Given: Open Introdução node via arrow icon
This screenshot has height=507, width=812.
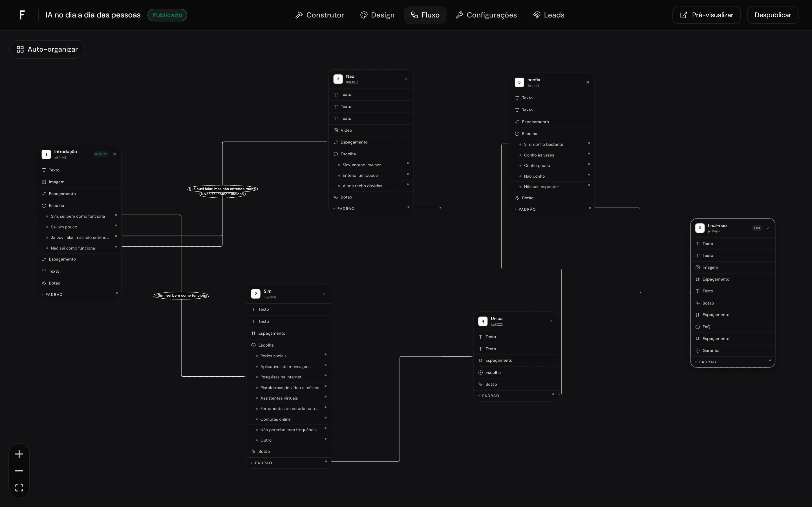Looking at the screenshot, I should [114, 154].
